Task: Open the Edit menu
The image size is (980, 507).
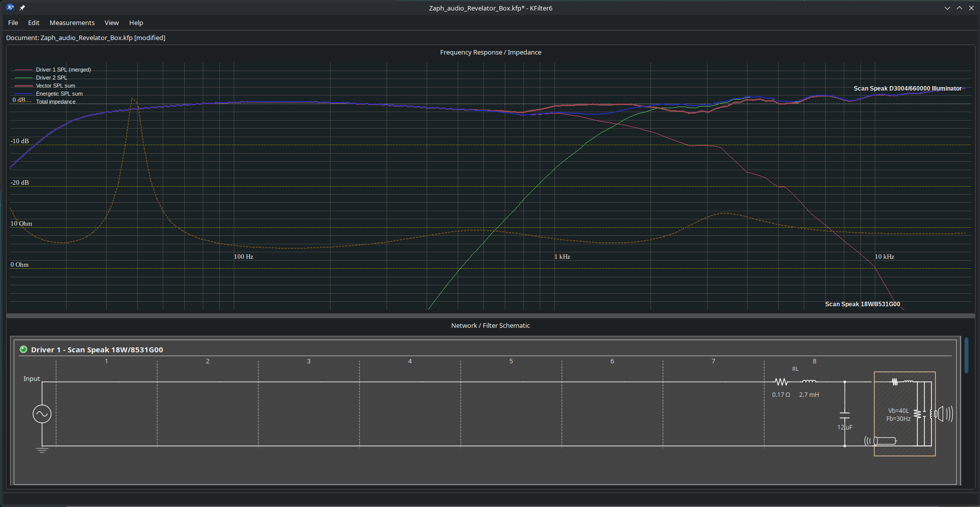Action: point(34,23)
